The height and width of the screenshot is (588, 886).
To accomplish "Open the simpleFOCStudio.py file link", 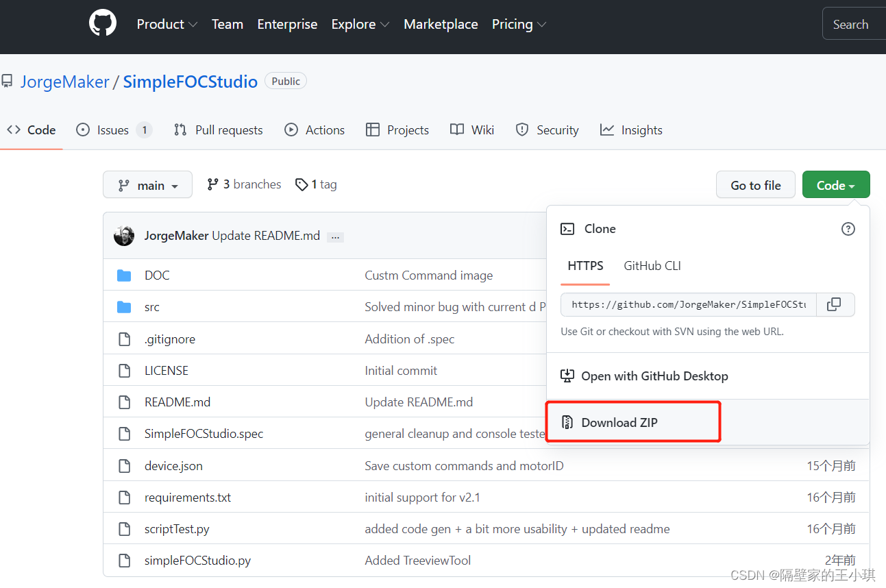I will 197,561.
